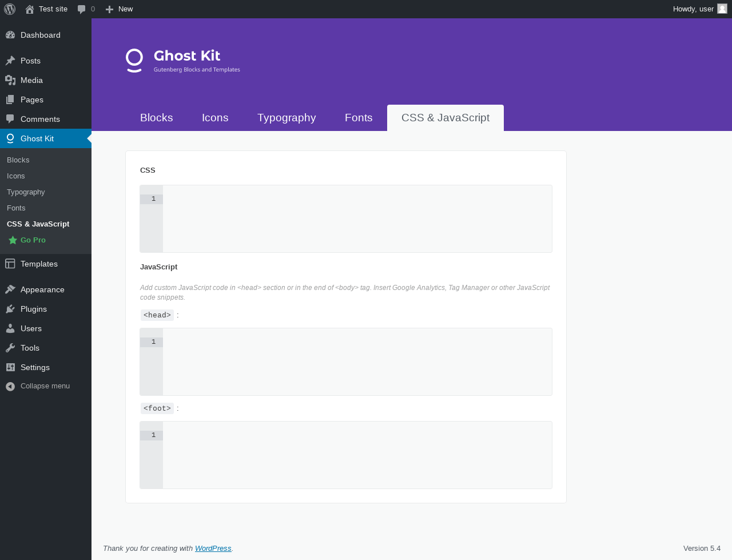Open the Typography tab
Viewport: 732px width, 560px height.
(x=287, y=118)
